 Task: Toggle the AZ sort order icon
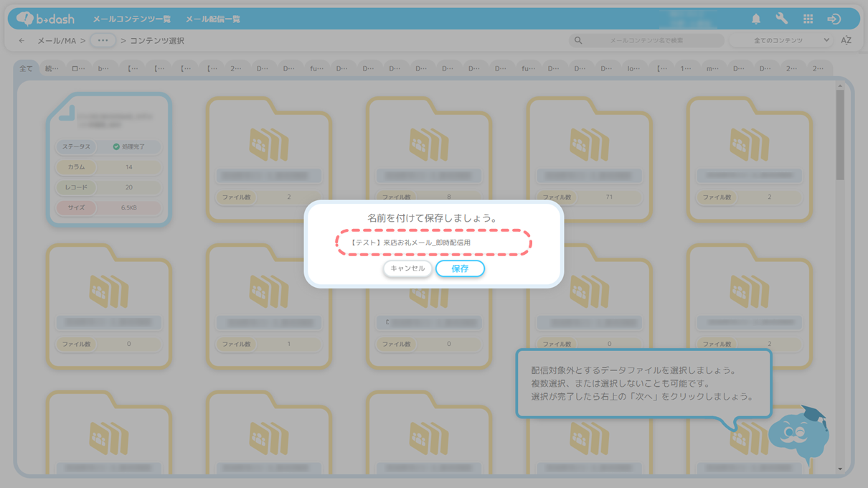[x=846, y=41]
